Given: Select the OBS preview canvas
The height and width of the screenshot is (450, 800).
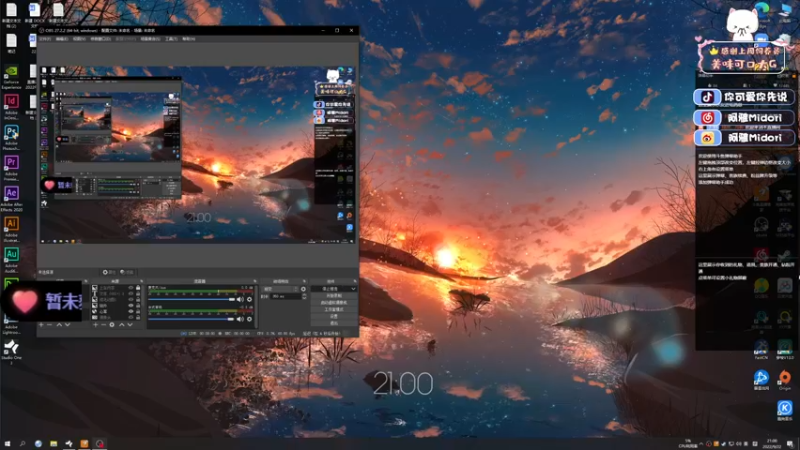Looking at the screenshot, I should pos(197,155).
